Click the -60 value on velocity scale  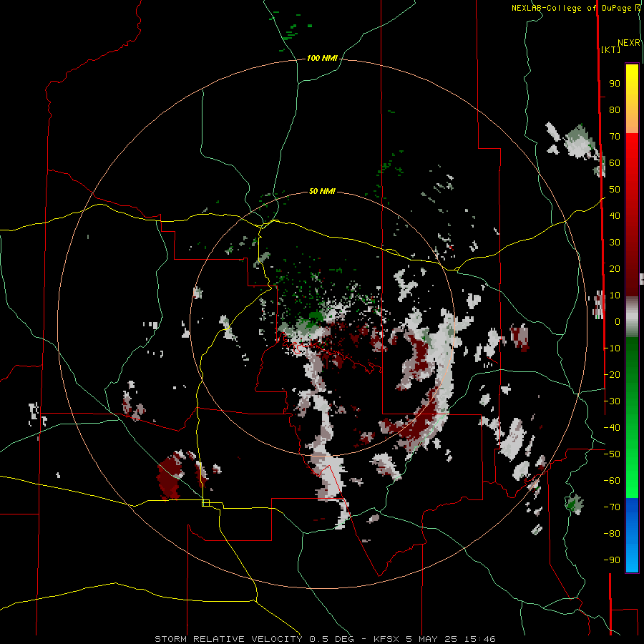pyautogui.click(x=612, y=481)
